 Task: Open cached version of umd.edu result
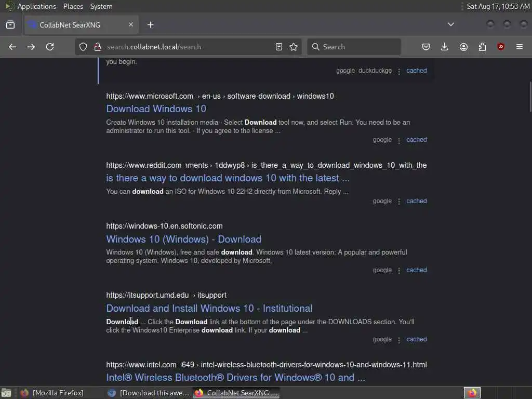pos(416,339)
